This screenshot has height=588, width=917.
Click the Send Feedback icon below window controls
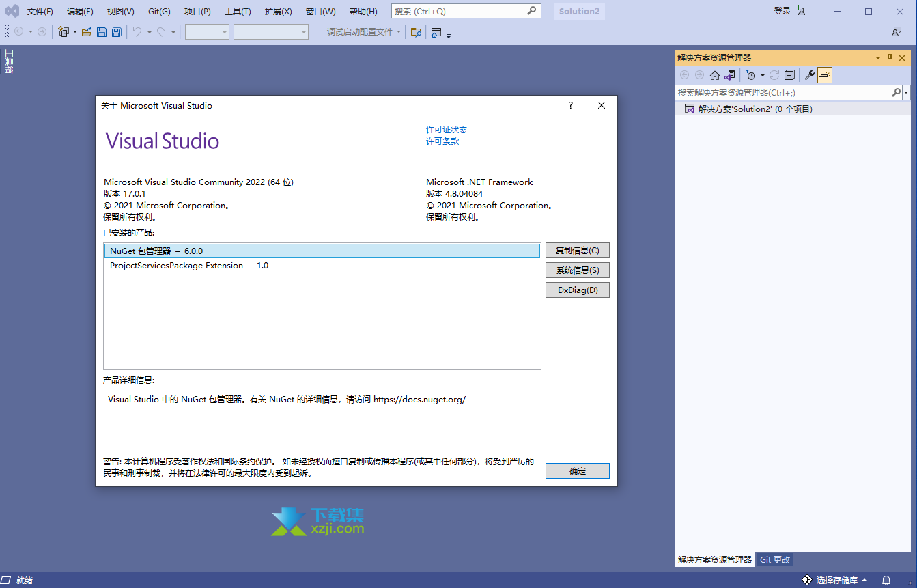pyautogui.click(x=897, y=32)
